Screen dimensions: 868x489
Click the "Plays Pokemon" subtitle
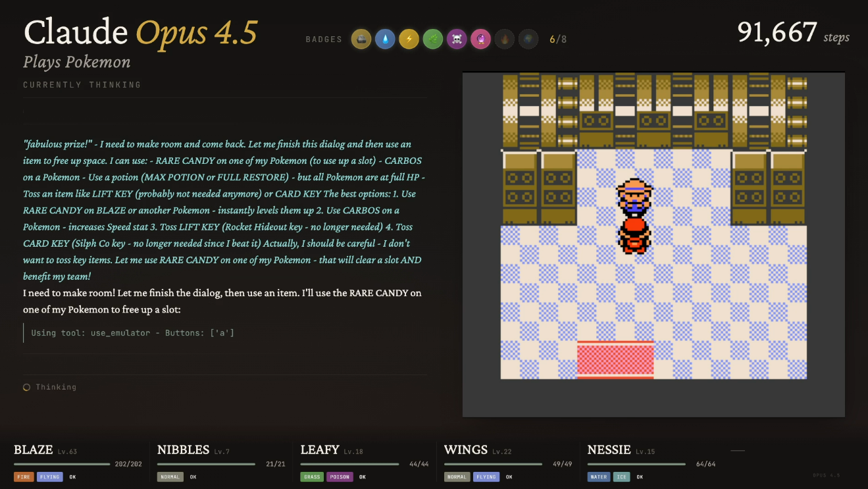77,63
